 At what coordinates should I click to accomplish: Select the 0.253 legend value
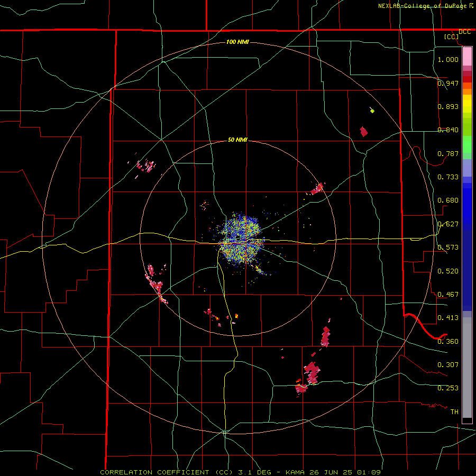448,388
